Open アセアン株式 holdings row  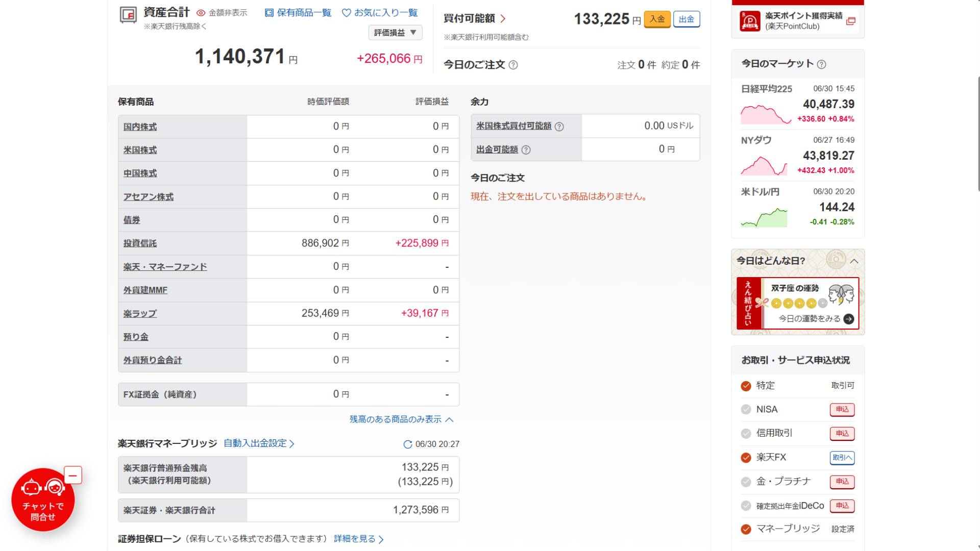[148, 197]
